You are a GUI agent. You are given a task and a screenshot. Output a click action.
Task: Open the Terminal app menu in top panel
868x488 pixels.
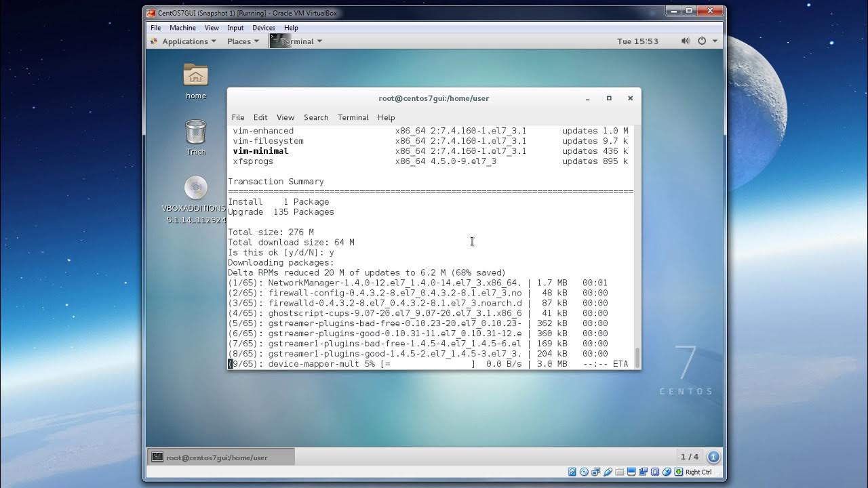point(296,41)
